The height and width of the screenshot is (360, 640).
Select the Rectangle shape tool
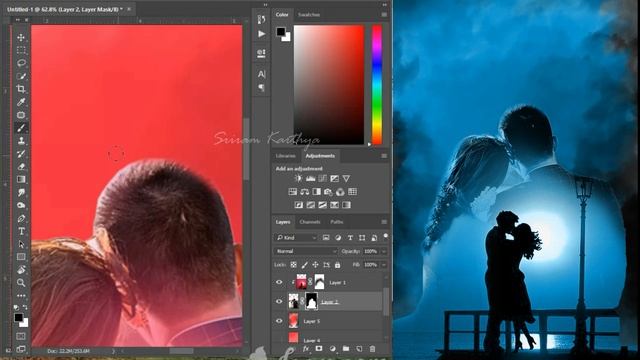(21, 257)
